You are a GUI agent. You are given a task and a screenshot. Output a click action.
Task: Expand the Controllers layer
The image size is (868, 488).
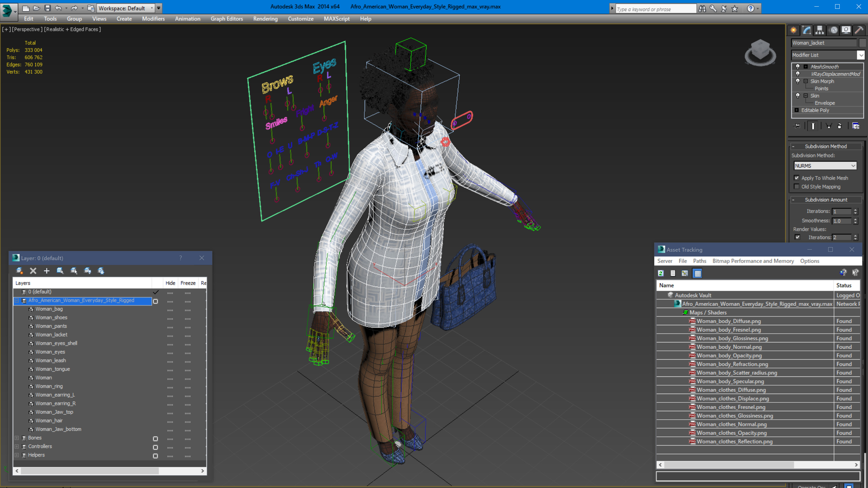coord(17,446)
